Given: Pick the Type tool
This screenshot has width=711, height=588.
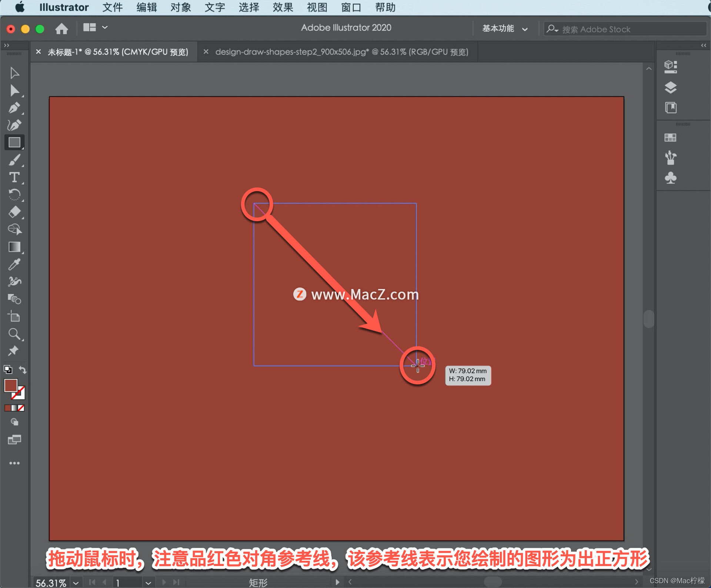Looking at the screenshot, I should tap(14, 177).
